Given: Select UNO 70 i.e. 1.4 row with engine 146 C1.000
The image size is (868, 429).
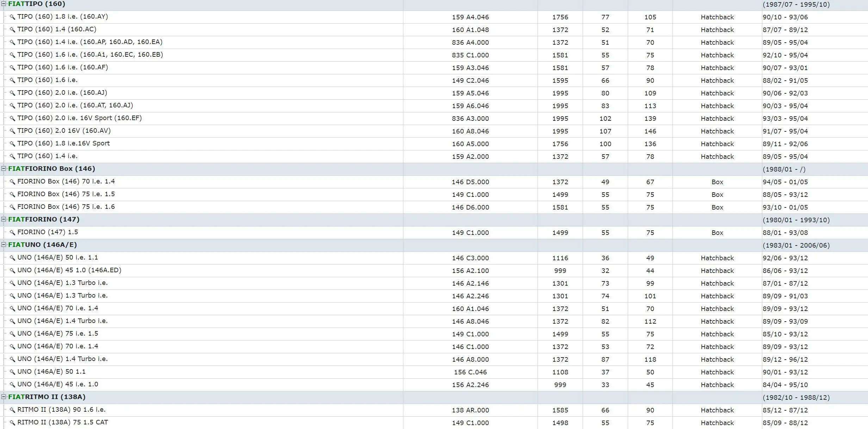Looking at the screenshot, I should click(434, 347).
